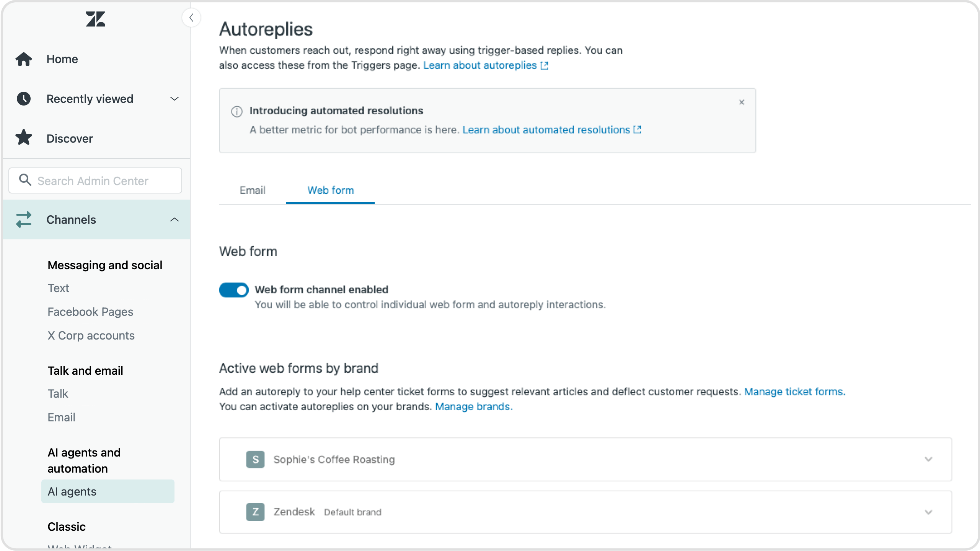Click the Channels arrows icon
This screenshot has height=551, width=980.
tap(24, 219)
